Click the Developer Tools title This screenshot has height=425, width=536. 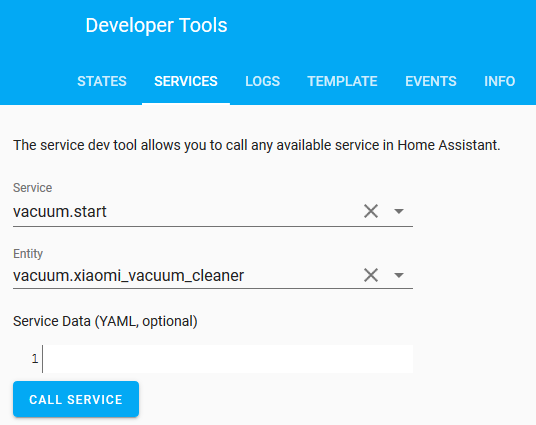click(156, 25)
